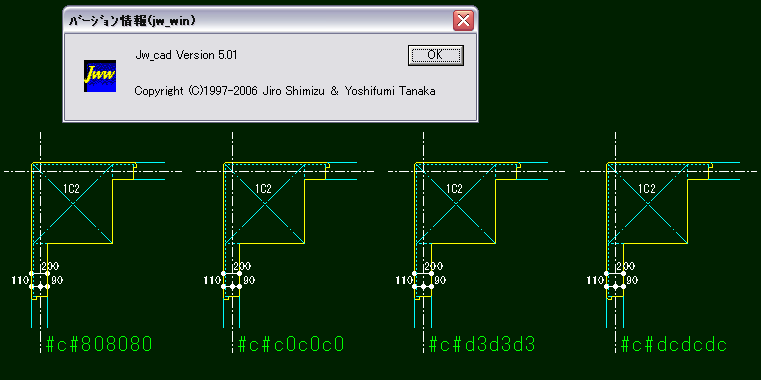Select the Jw_cad Version 5.01 text

tap(186, 55)
